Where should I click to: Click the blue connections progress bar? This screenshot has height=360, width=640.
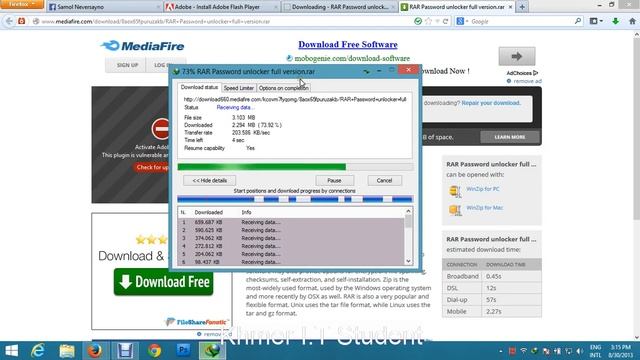pyautogui.click(x=295, y=199)
